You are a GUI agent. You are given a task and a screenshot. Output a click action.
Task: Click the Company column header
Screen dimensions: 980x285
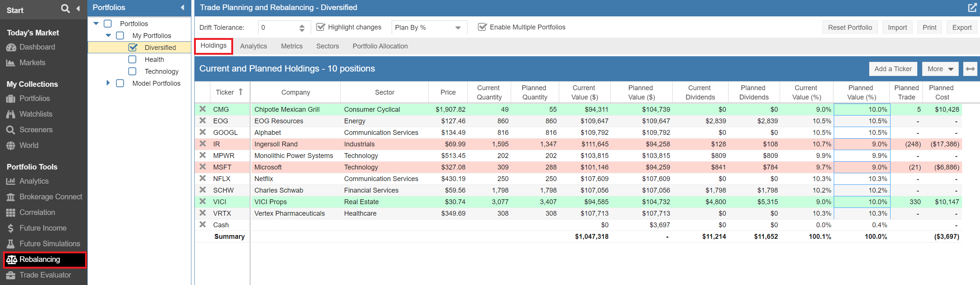click(295, 92)
